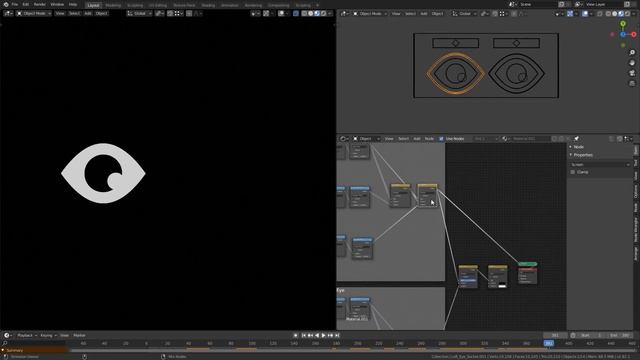
Task: Toggle X-ray in left viewport header
Action: point(296,13)
